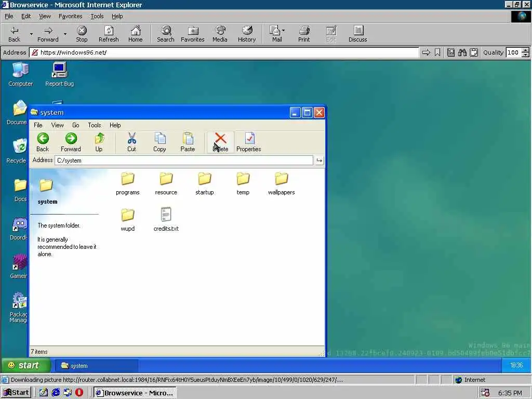
Task: Click the Copy button in explorer toolbar
Action: coord(159,142)
